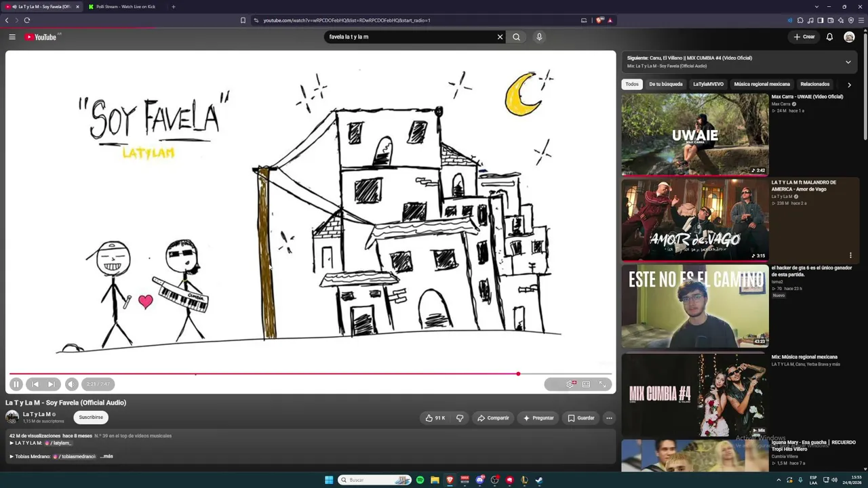Submit search with the magnifier button
Image resolution: width=868 pixels, height=488 pixels.
(517, 37)
